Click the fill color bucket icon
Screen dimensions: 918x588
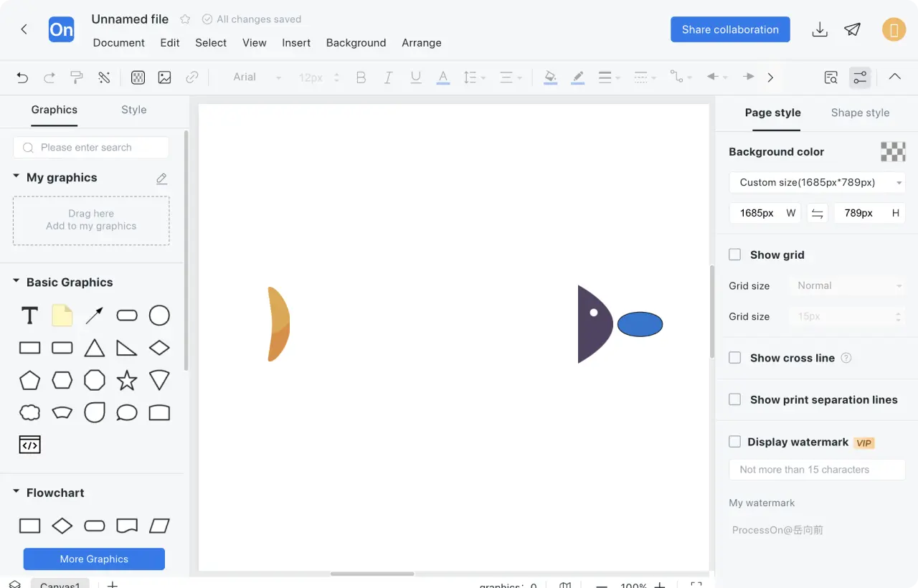[550, 77]
